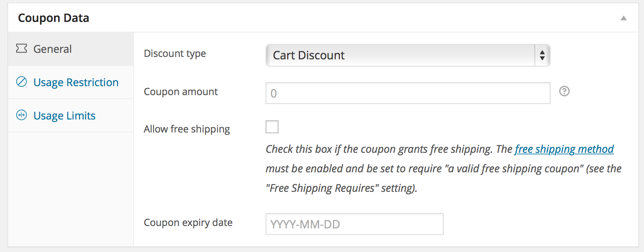Click the Coupon Data panel title

(54, 18)
